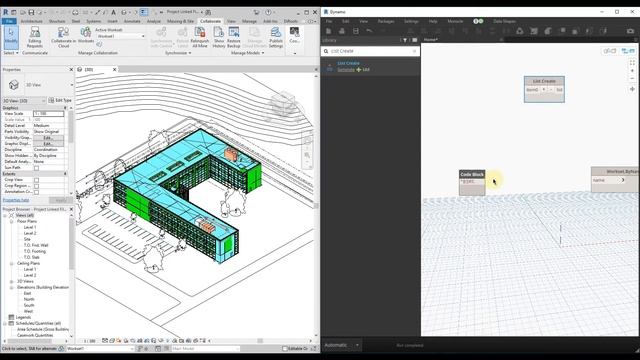Open Level 2 floor plan in browser

click(30, 233)
